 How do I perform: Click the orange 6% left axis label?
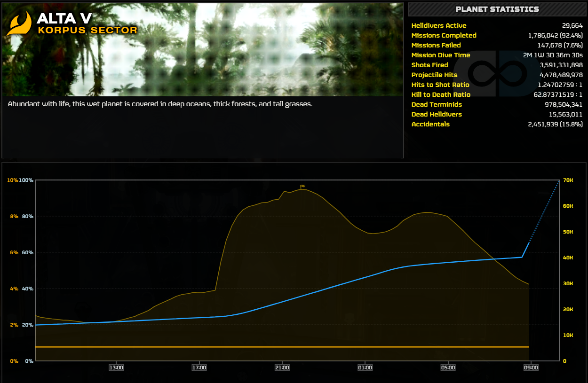point(14,253)
